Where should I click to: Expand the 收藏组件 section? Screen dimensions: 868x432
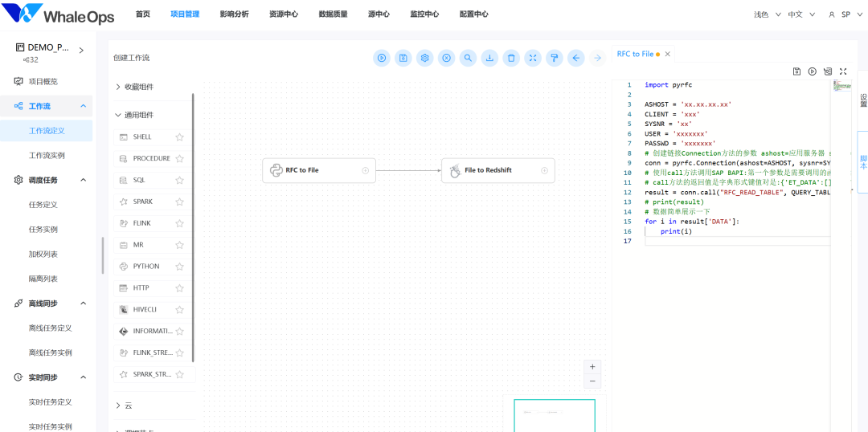134,87
